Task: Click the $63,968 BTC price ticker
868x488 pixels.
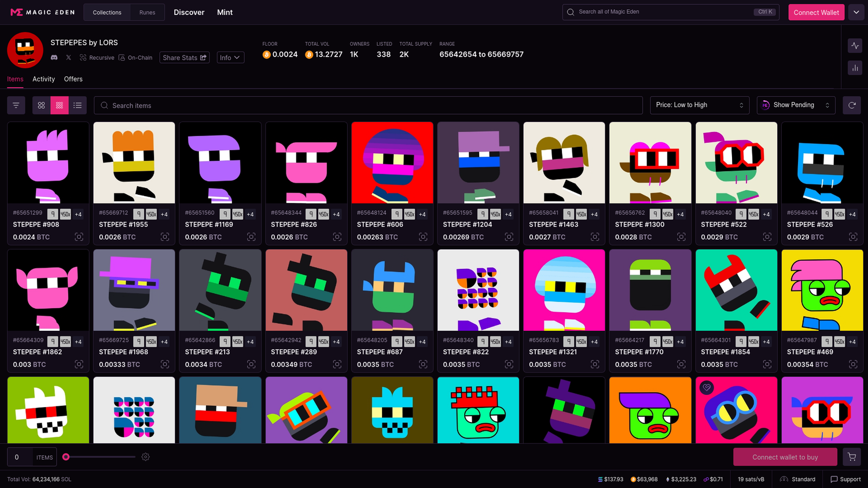Action: point(644,479)
